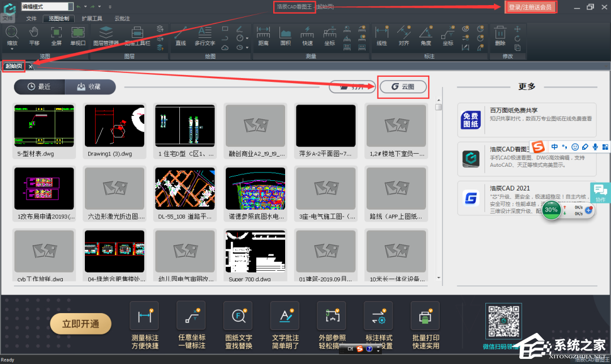
Task: Select the rectangle draw tool
Action: click(x=225, y=29)
